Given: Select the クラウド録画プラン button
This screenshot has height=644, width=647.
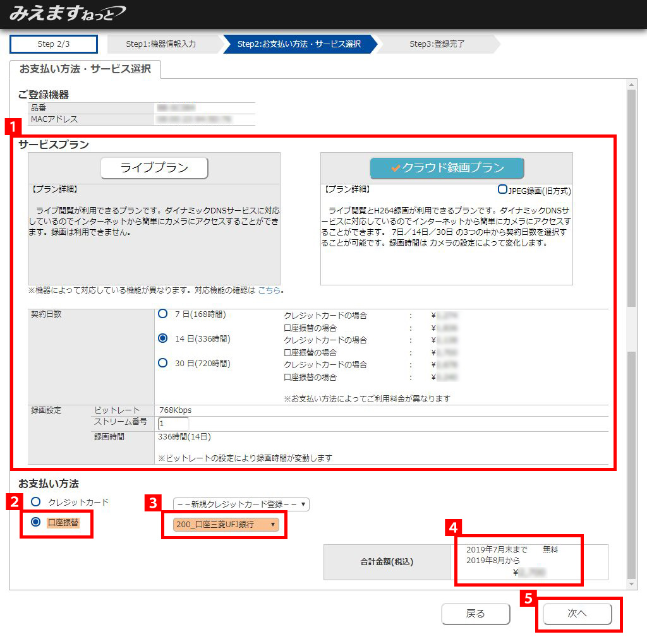Looking at the screenshot, I should tap(447, 168).
